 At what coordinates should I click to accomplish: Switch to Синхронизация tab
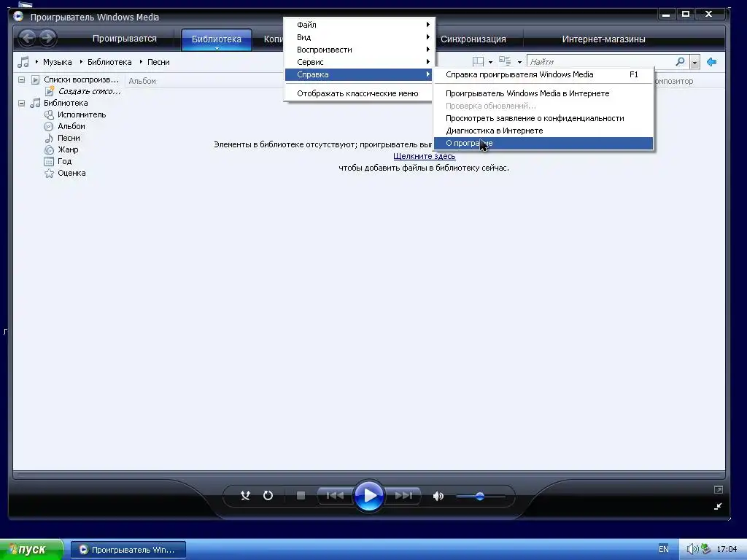473,39
